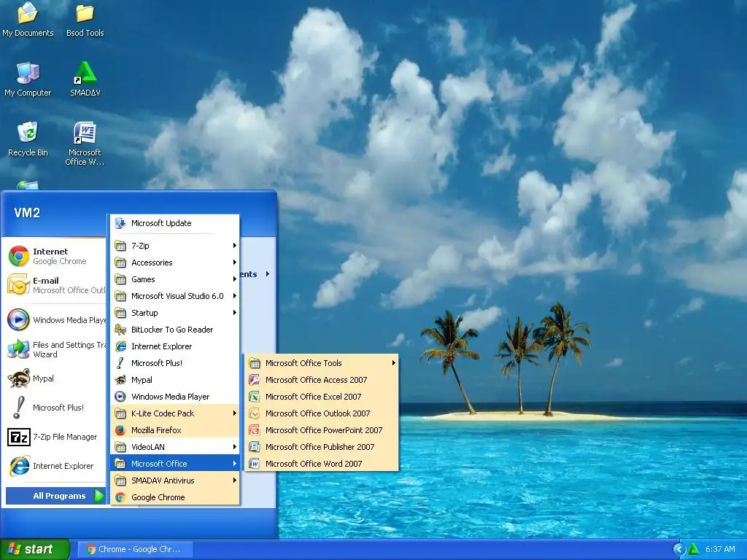Select the My Documents desktop icon
The width and height of the screenshot is (747, 560).
[28, 13]
